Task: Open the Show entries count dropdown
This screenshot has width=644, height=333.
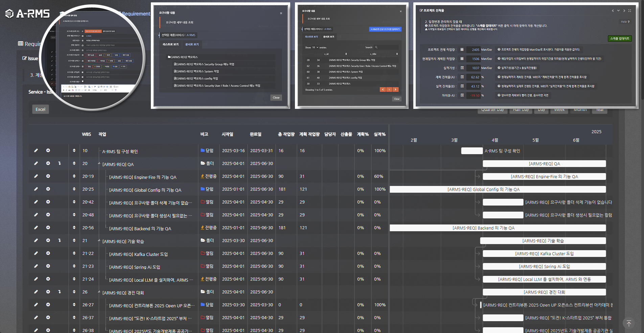Action: point(315,47)
